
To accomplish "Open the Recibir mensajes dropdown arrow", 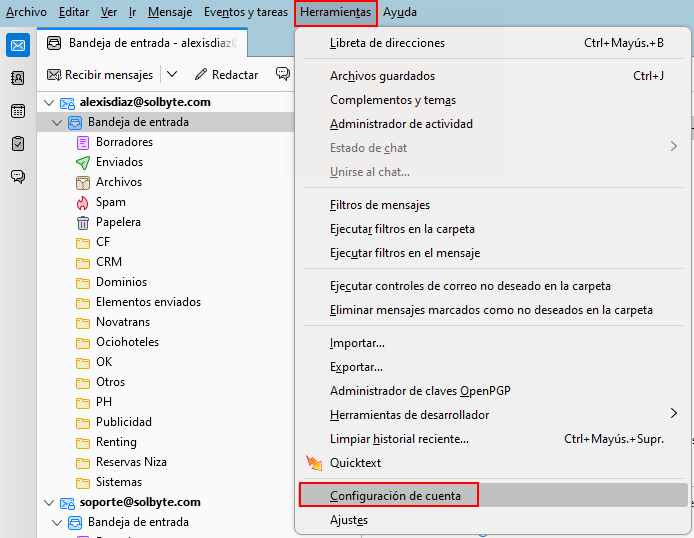I will [172, 74].
